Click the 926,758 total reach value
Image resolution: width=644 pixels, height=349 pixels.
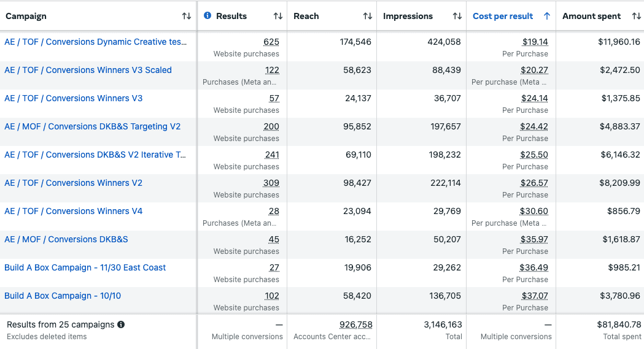pyautogui.click(x=355, y=325)
